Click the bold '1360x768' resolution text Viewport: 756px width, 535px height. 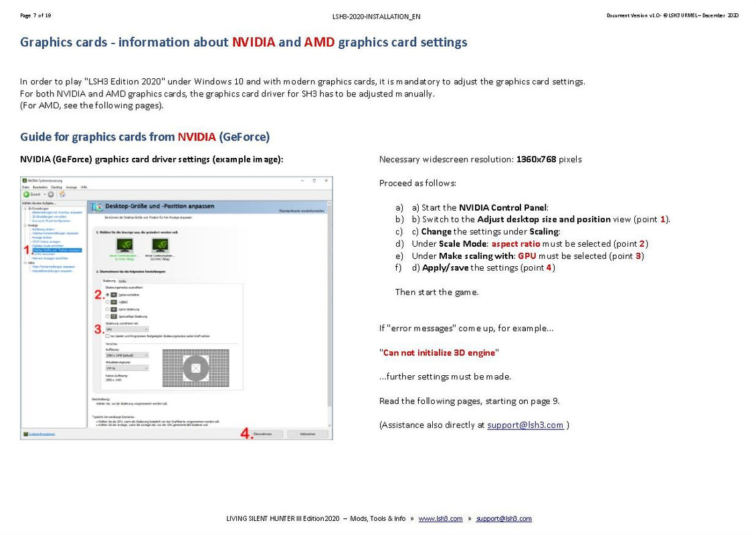(x=536, y=160)
